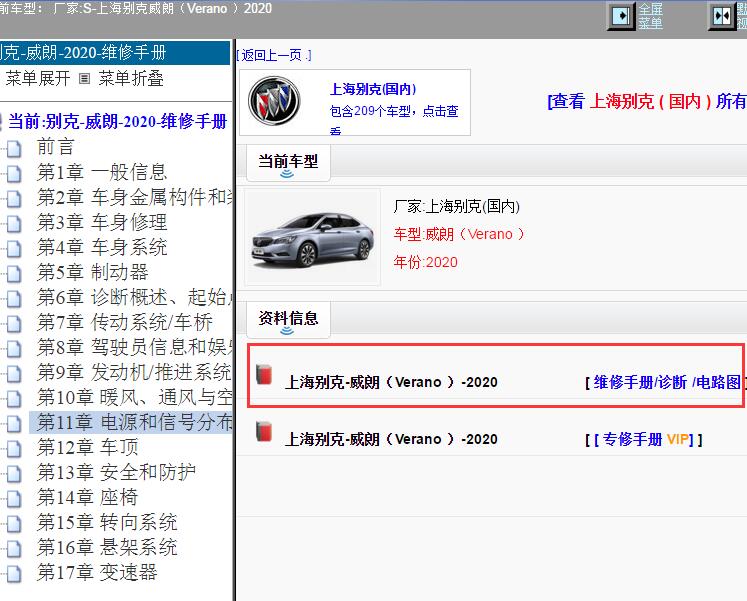Click 包含209个车型，点击查看
Image resolution: width=747 pixels, height=601 pixels.
click(394, 119)
